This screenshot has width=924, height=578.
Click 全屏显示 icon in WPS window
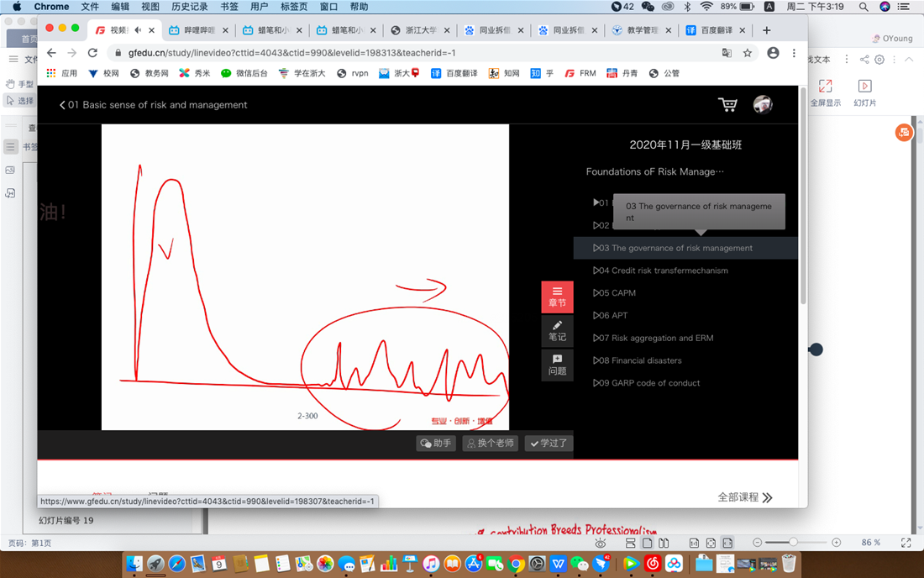pyautogui.click(x=825, y=92)
